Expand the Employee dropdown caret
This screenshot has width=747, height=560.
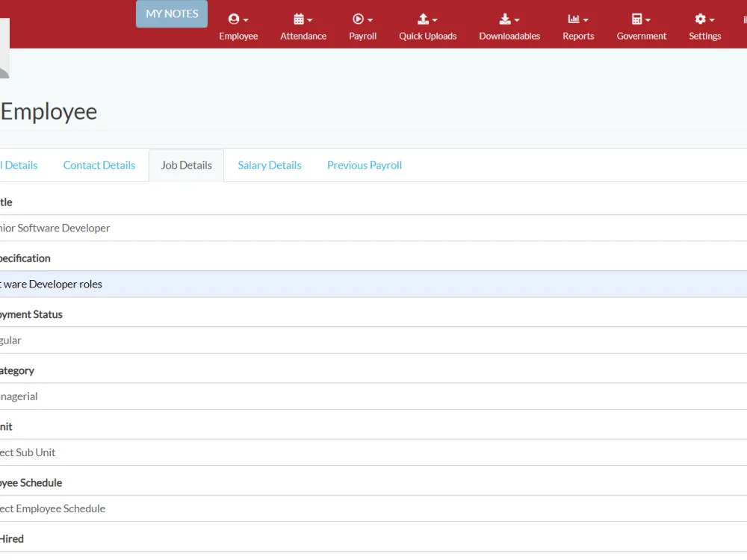coord(244,19)
